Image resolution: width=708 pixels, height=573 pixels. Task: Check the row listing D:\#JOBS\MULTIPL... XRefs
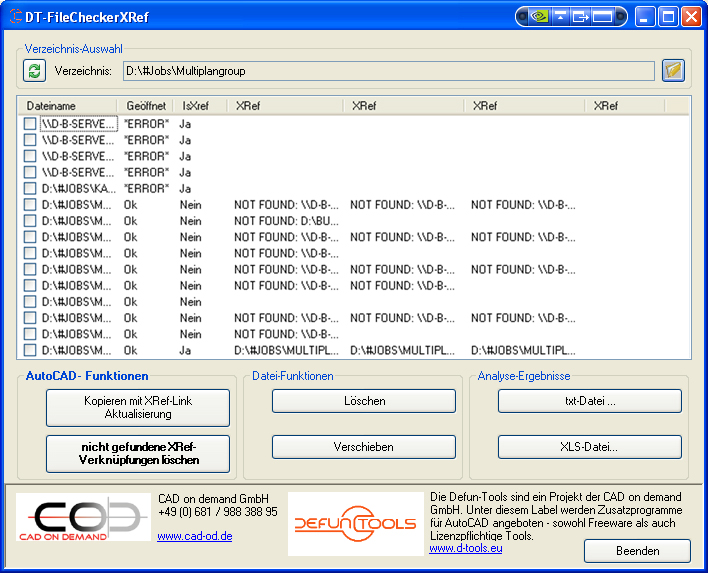30,350
